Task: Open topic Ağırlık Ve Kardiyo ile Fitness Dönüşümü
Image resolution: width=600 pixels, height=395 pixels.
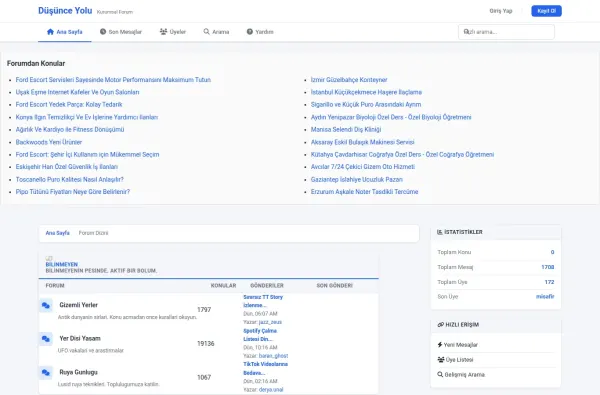Action: pyautogui.click(x=70, y=129)
